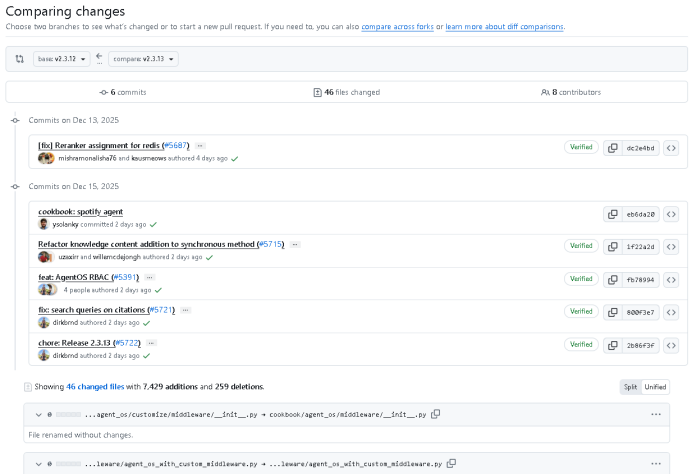Browse repository at commit fb78994
The image size is (692, 475).
(671, 279)
